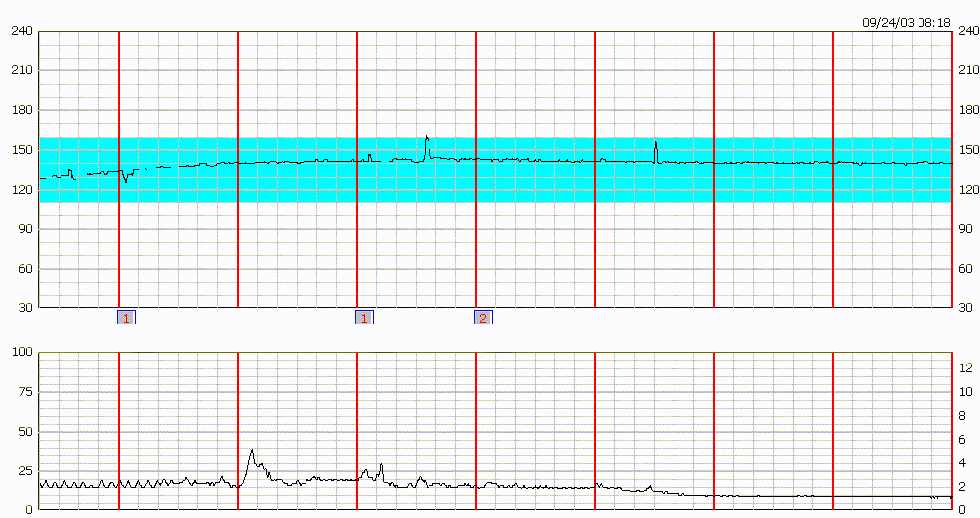Select the "100" label on the lower chart axis
This screenshot has width=980, height=518.
point(22,352)
